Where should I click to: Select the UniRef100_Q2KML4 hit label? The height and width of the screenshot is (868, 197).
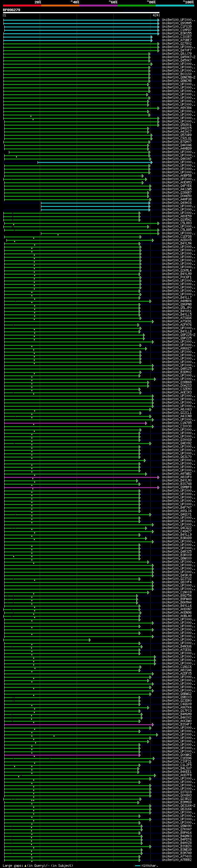177,271
